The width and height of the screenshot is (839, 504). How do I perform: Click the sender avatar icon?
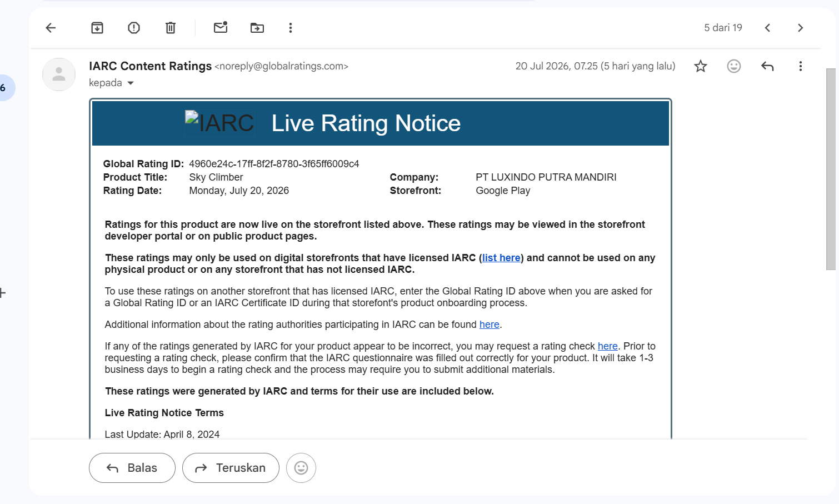point(59,74)
